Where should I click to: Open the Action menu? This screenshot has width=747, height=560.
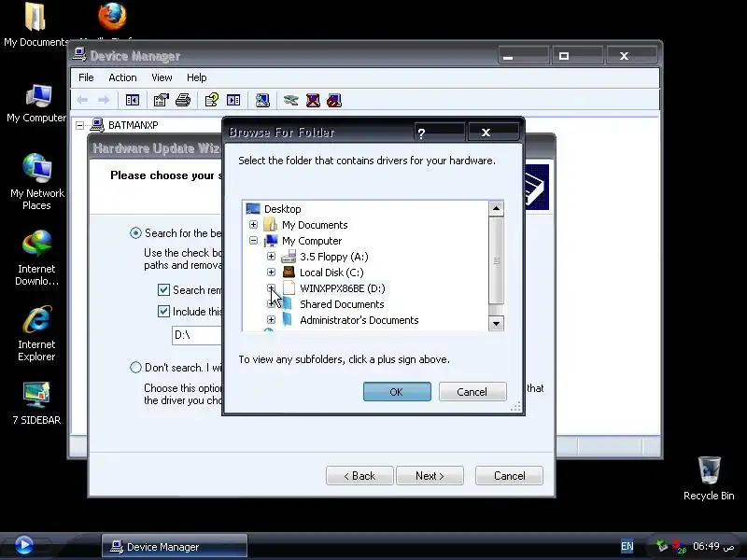tap(122, 77)
